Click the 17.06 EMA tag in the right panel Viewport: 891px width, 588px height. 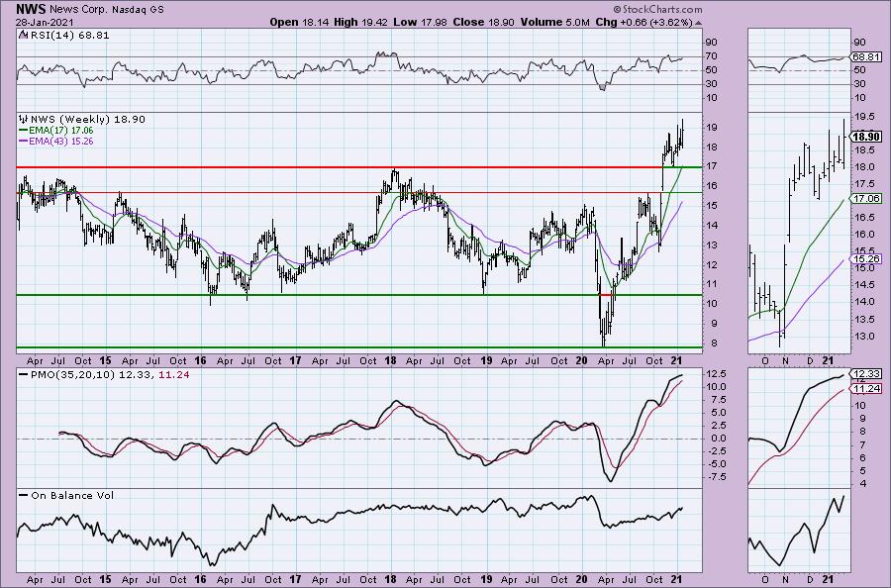pos(866,198)
